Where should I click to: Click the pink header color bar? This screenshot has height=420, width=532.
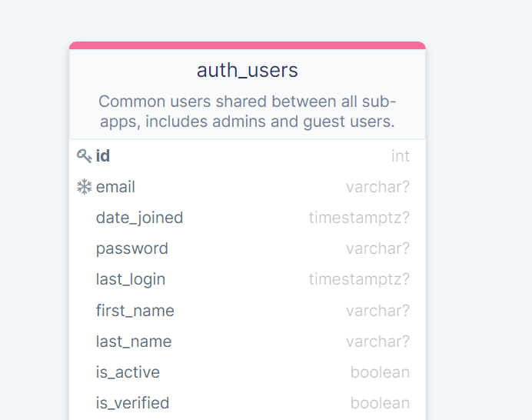tap(248, 45)
